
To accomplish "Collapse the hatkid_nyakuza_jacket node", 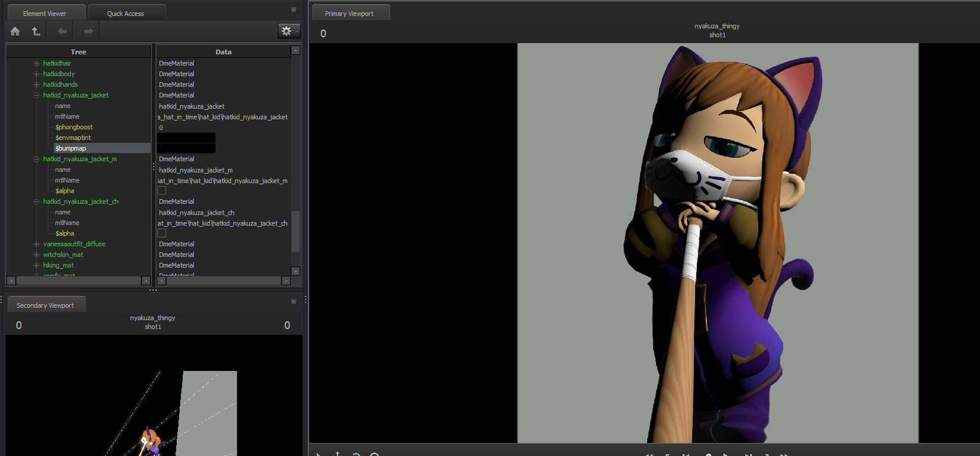I will click(x=37, y=95).
